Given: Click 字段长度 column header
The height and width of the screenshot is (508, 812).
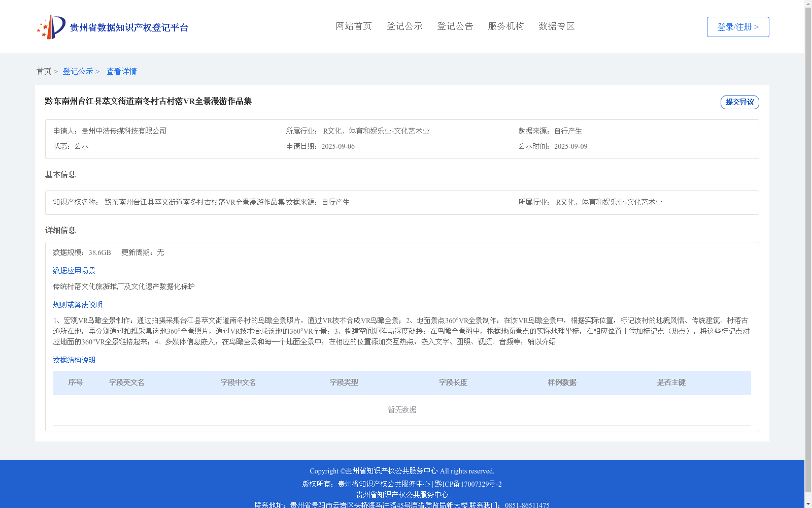Looking at the screenshot, I should 453,383.
